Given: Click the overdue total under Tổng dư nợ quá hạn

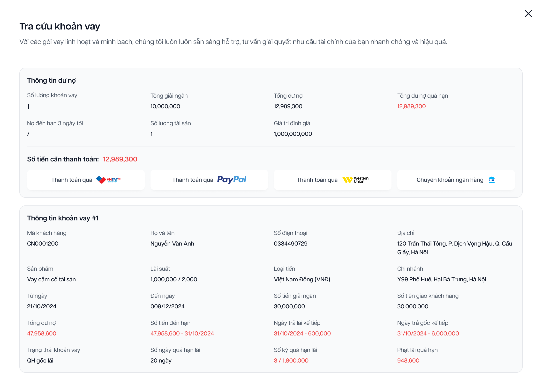Looking at the screenshot, I should 411,106.
